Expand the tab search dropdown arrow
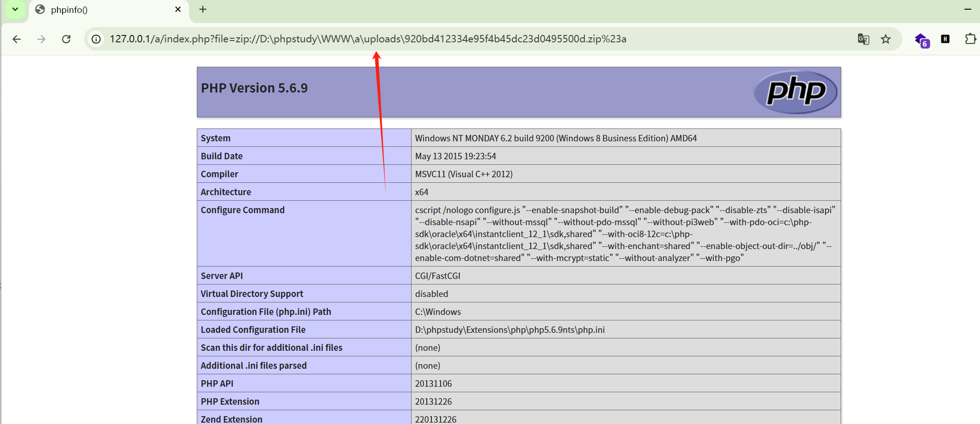 click(15, 9)
